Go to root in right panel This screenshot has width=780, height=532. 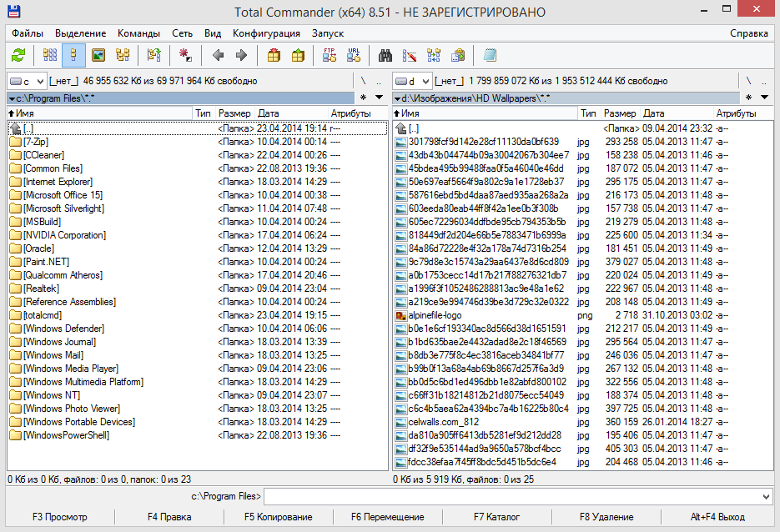coord(748,81)
